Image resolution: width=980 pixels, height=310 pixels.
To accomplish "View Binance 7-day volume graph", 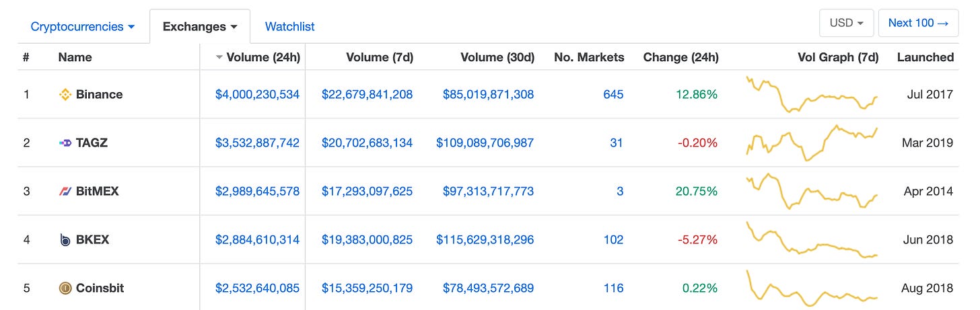I will click(x=812, y=95).
